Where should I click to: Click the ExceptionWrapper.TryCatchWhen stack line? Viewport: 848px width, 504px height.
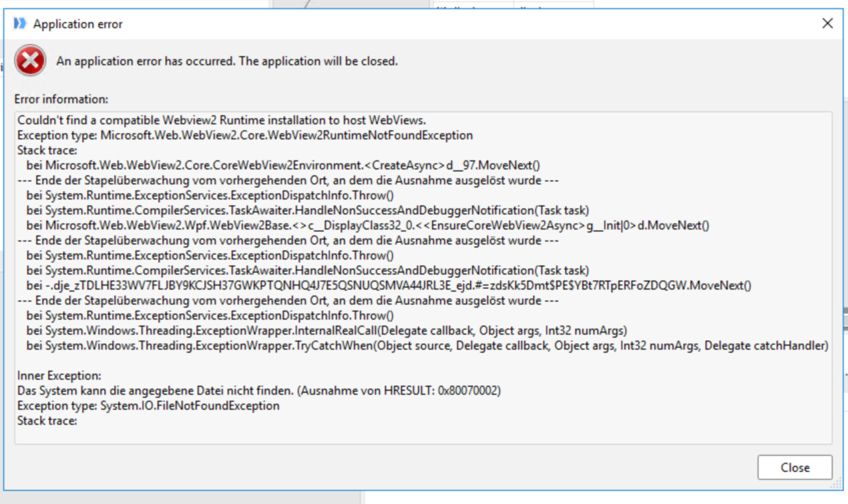point(427,346)
